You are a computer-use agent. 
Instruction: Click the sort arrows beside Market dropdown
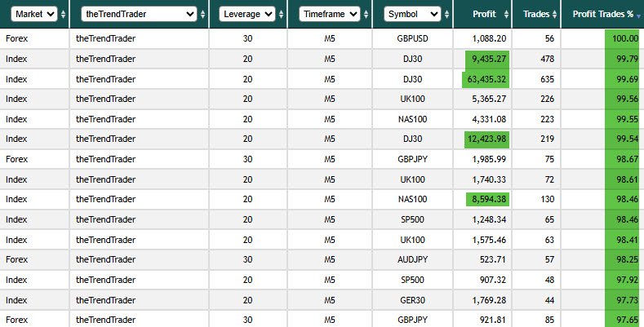click(63, 15)
